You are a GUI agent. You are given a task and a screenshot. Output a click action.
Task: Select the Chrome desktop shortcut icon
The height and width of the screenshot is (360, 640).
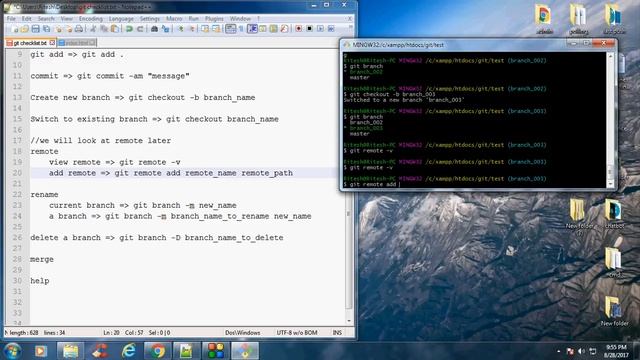[544, 18]
